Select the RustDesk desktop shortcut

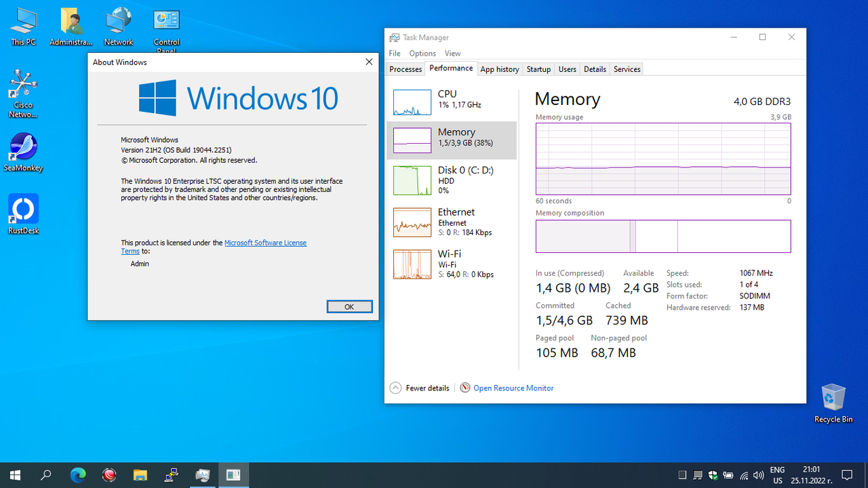pyautogui.click(x=23, y=214)
